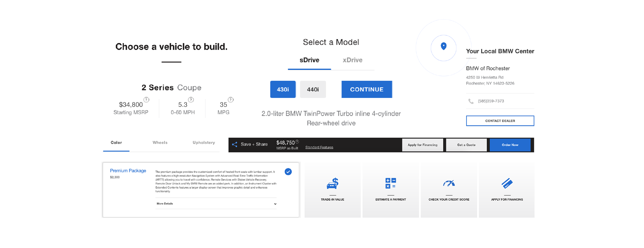Screen dimensions: 644x248
Task: Open the Color tab
Action: click(x=116, y=143)
